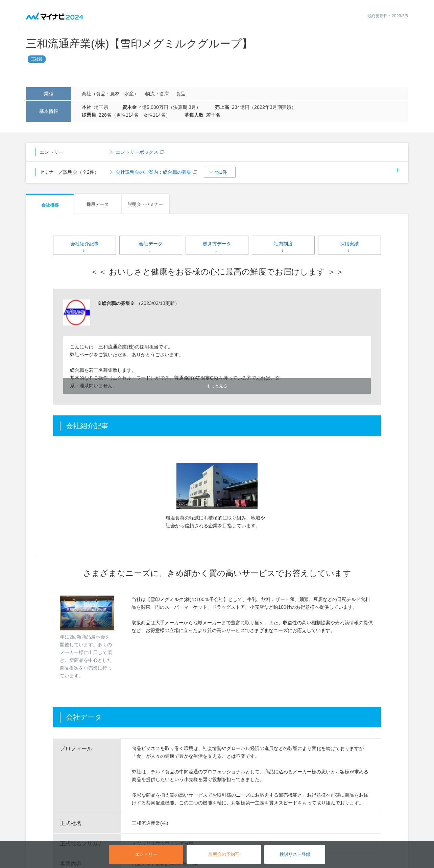
Task: Click the ※総合職の募集※ message title
Action: click(x=116, y=303)
